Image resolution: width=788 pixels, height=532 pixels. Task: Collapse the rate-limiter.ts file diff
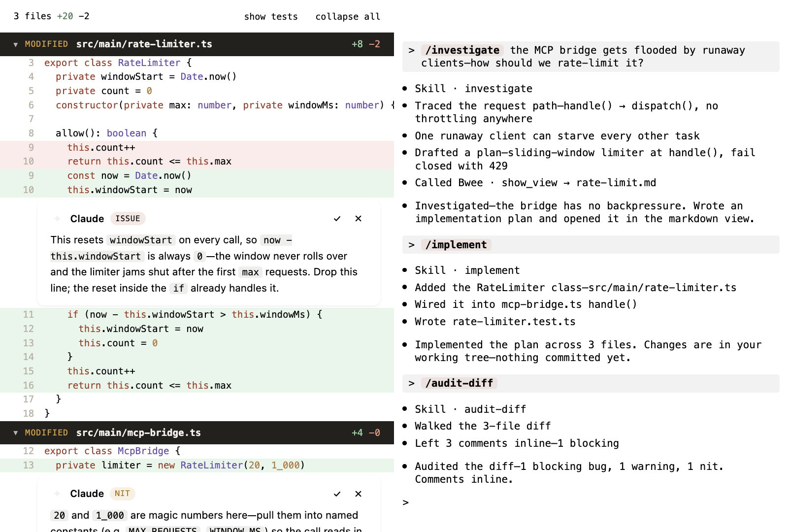coord(16,44)
